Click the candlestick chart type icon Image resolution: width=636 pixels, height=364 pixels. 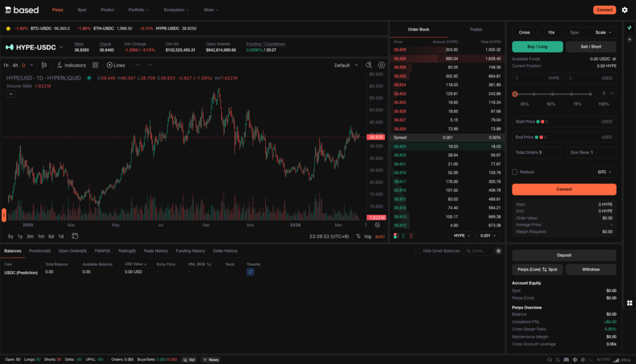tap(44, 65)
